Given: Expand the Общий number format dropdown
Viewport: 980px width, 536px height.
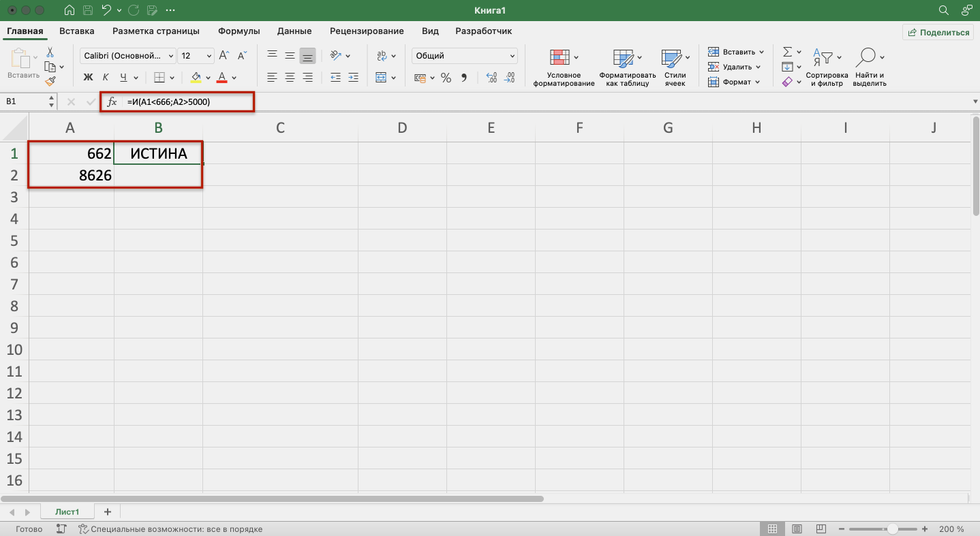Looking at the screenshot, I should point(512,56).
